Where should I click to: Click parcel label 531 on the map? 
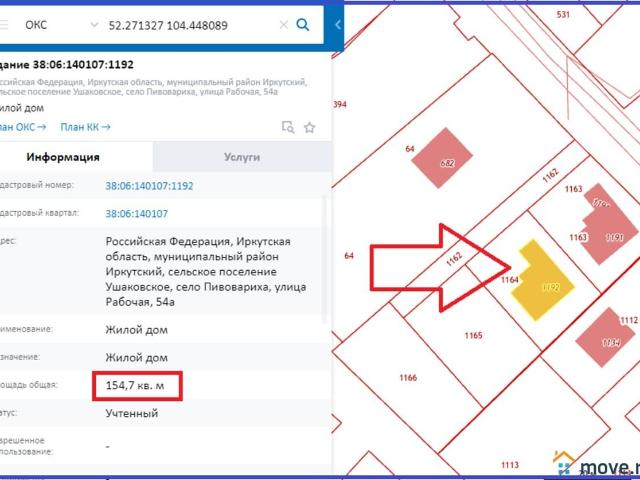563,15
